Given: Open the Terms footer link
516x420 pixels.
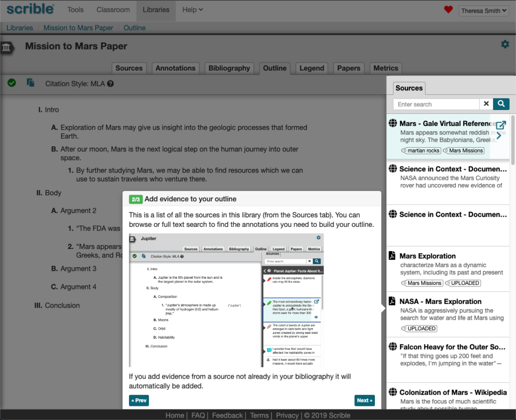Looking at the screenshot, I should point(260,415).
